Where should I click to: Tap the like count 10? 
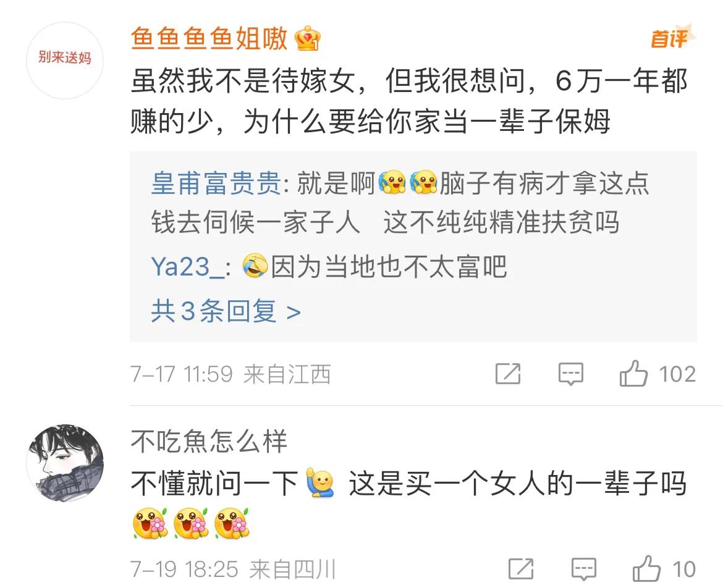pos(684,569)
